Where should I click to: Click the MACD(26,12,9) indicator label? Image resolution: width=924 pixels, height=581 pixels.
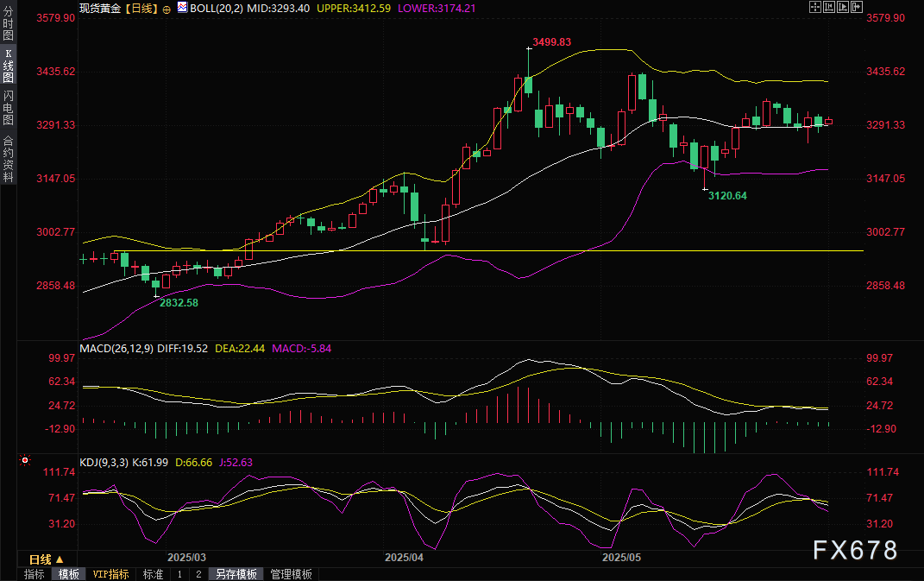tap(116, 348)
